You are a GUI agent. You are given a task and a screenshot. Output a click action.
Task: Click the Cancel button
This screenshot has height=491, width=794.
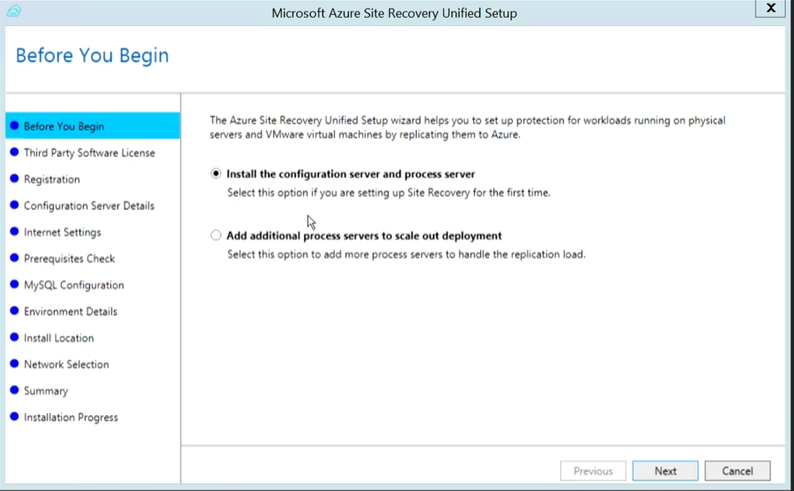[737, 471]
